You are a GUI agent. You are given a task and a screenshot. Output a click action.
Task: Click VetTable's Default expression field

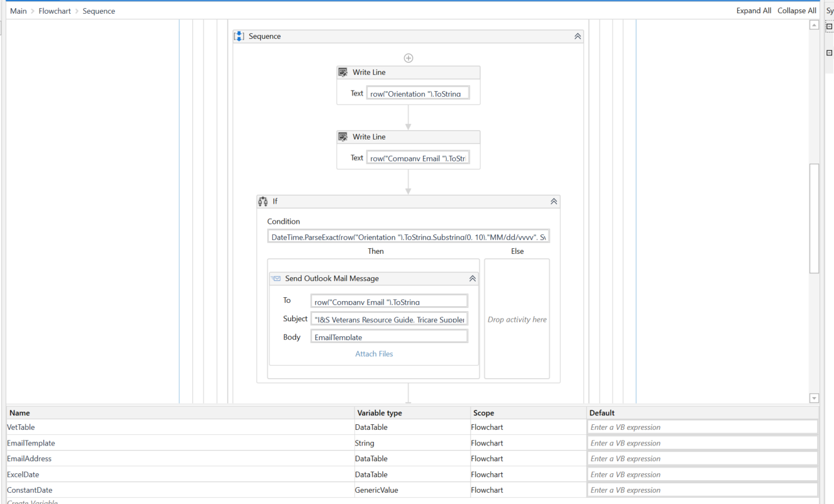pyautogui.click(x=702, y=427)
